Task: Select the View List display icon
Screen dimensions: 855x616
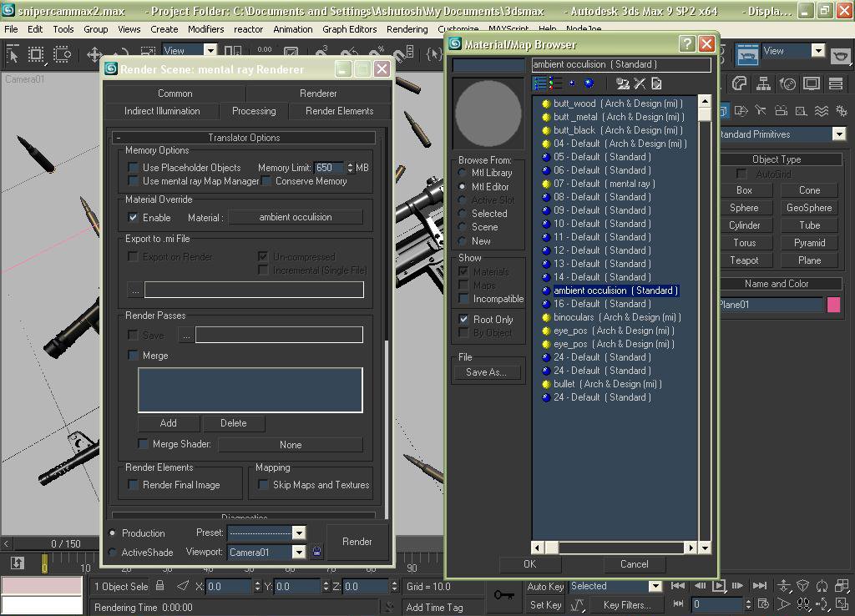Action: [540, 83]
